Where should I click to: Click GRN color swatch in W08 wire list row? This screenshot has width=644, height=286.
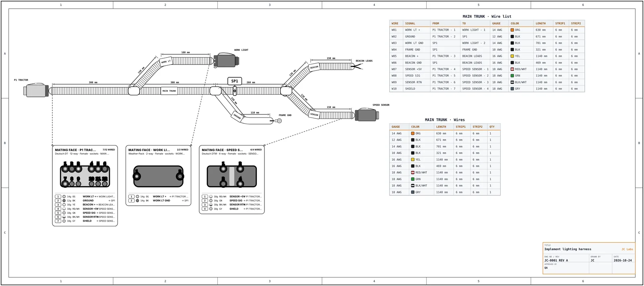[x=512, y=76]
